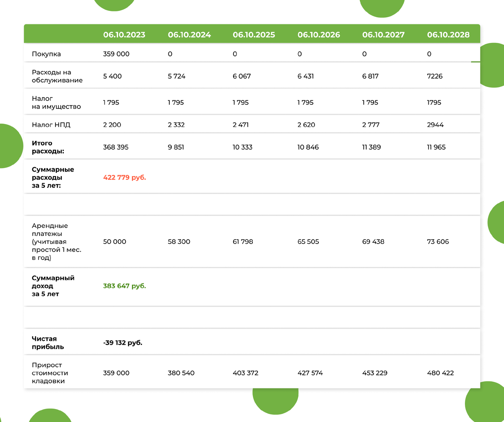
Task: Click the 65 505 rental payment cell
Action: (308, 242)
